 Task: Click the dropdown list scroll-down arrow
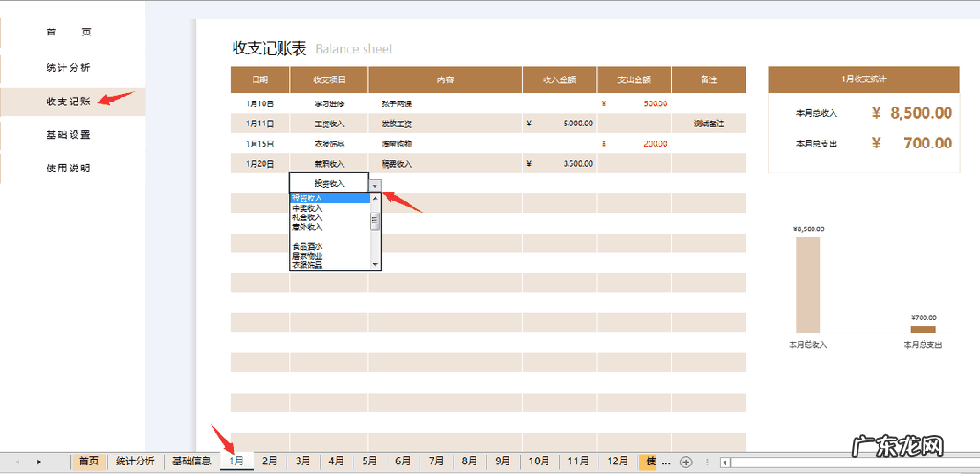coord(375,265)
